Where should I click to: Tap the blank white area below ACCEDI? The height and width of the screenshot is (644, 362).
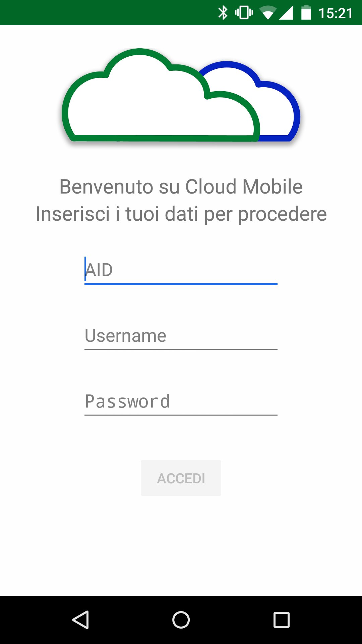click(181, 547)
